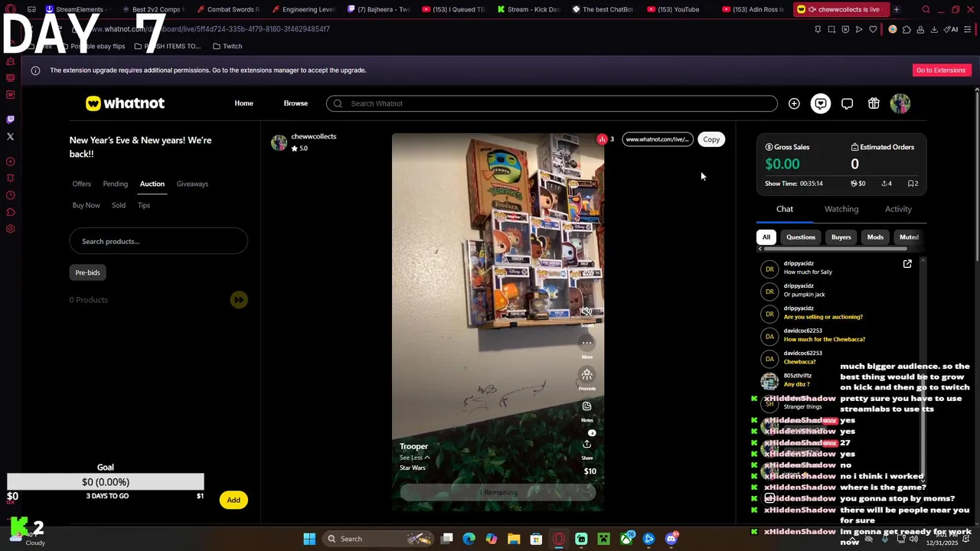The height and width of the screenshot is (551, 980).
Task: Open the X icon in browser sidebar
Action: (10, 136)
